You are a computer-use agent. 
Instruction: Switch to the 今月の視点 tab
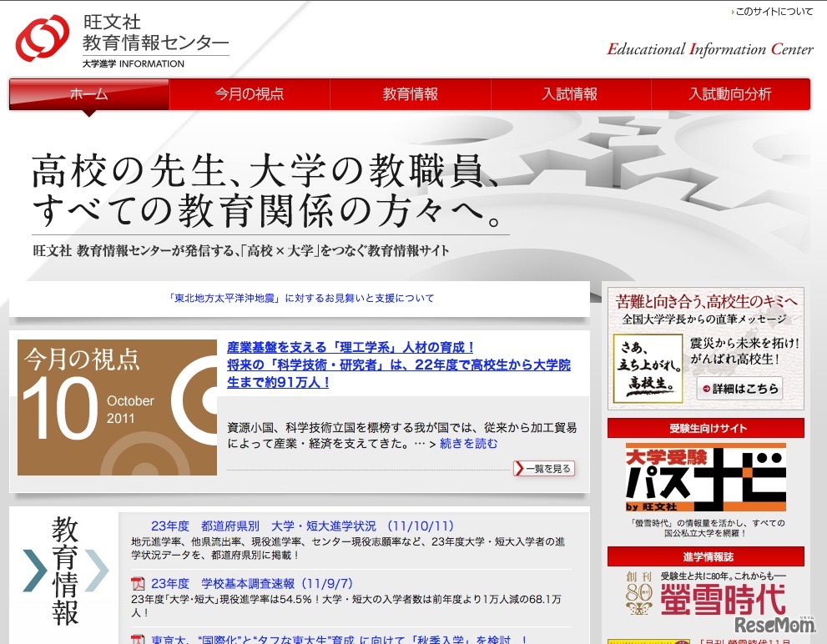[x=250, y=94]
